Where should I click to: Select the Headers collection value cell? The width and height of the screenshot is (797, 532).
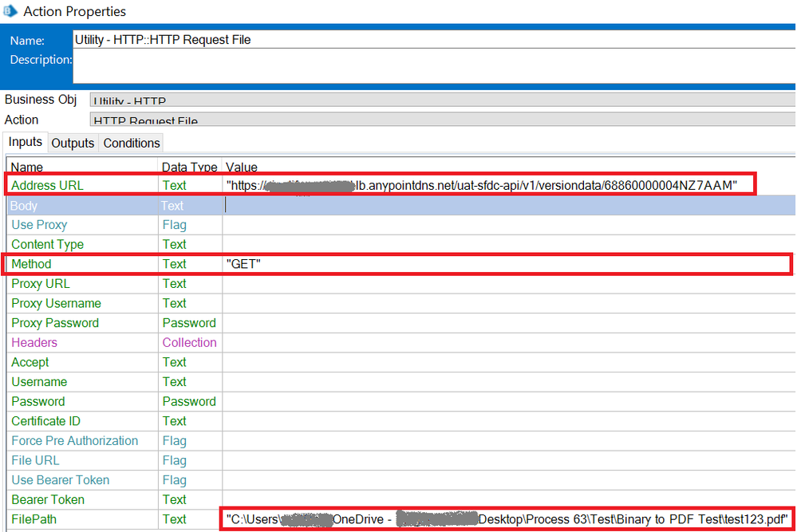509,343
